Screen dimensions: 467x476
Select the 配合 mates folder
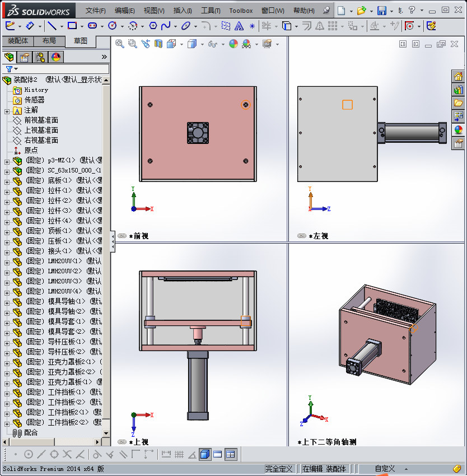point(31,432)
